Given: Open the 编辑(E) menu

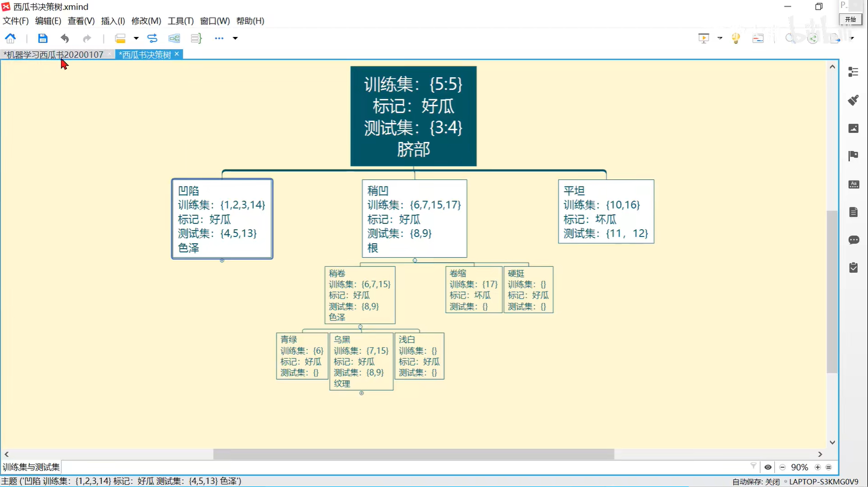Looking at the screenshot, I should pos(48,21).
